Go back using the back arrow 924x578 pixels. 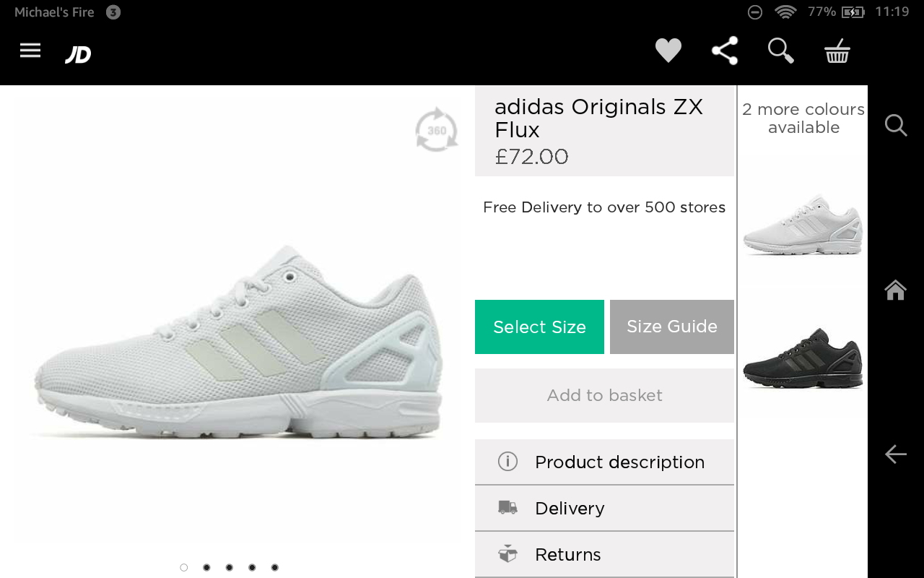coord(895,454)
